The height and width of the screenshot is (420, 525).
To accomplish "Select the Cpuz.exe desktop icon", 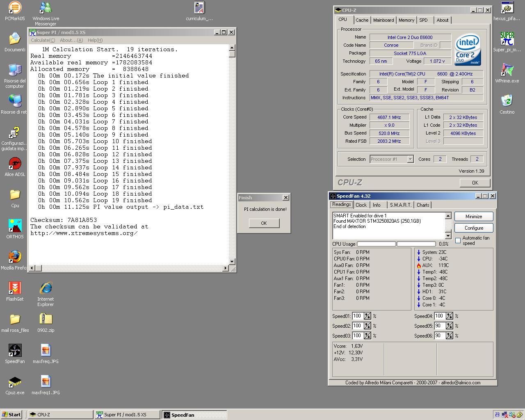I will point(15,385).
